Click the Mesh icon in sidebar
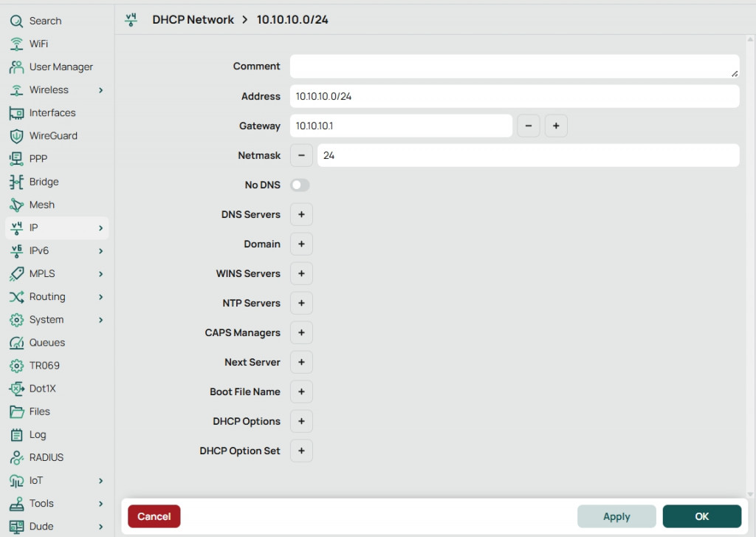 (x=16, y=205)
